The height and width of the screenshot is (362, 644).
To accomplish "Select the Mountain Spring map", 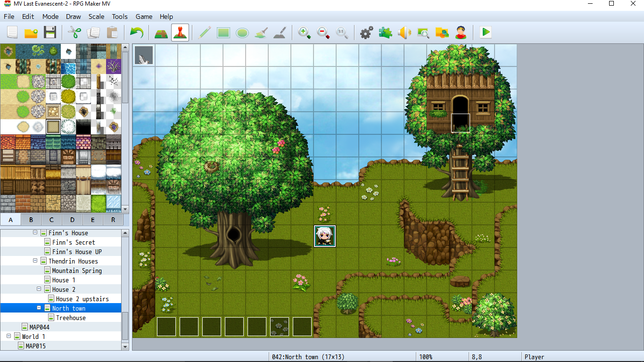I will click(77, 271).
